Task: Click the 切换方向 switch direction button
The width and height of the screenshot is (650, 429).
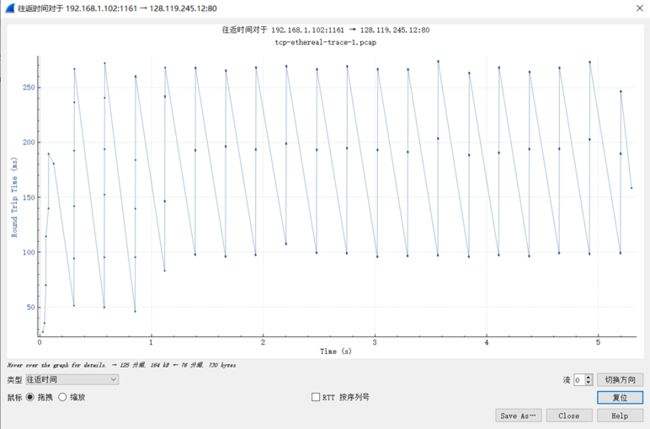Action: (x=620, y=380)
